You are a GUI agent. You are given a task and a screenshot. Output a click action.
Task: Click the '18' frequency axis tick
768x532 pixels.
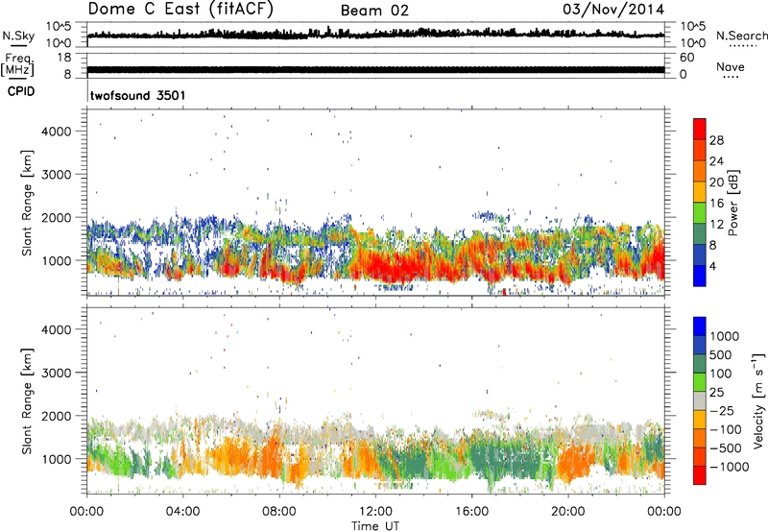click(64, 58)
